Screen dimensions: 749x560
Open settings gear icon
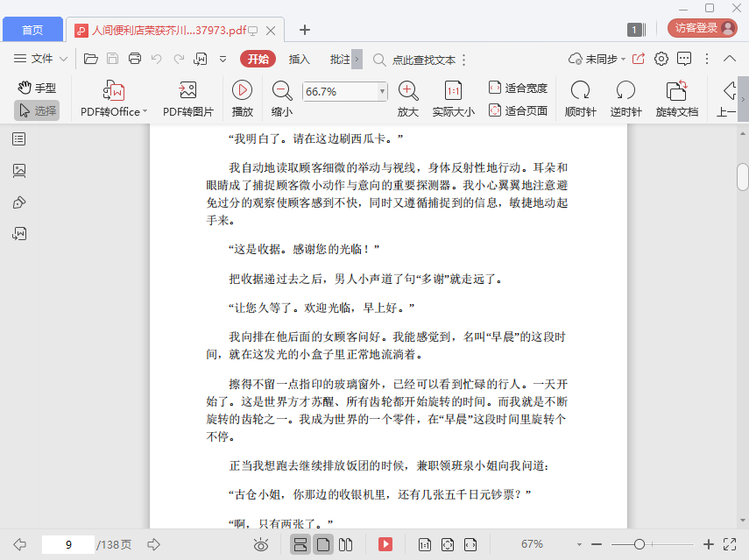pos(661,59)
